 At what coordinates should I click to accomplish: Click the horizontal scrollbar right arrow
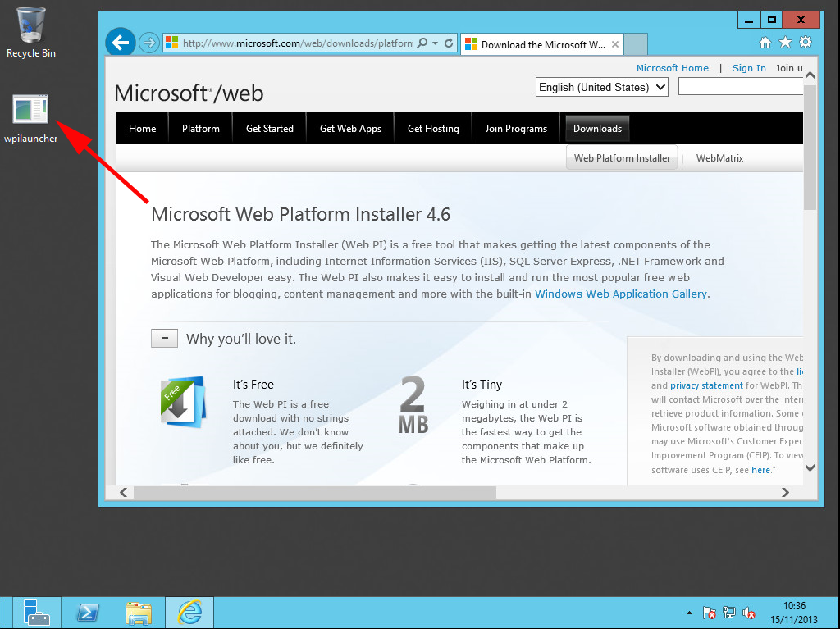[785, 492]
